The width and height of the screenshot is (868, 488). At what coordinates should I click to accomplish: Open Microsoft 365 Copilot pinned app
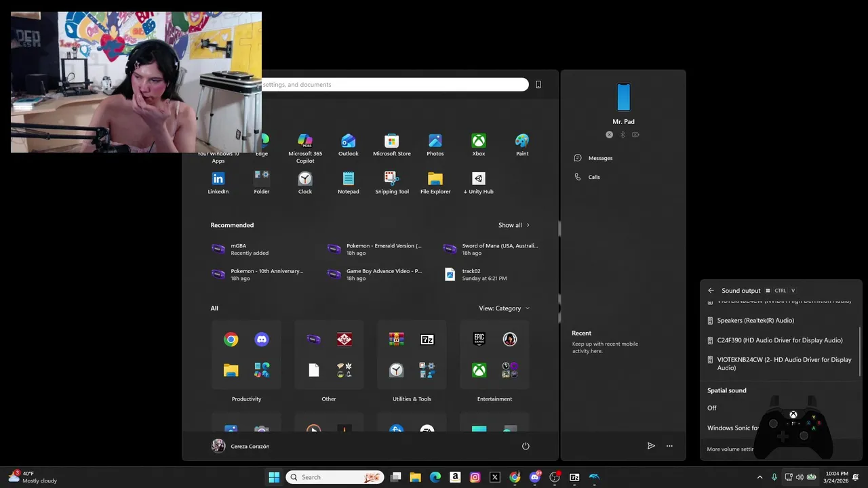click(x=305, y=148)
